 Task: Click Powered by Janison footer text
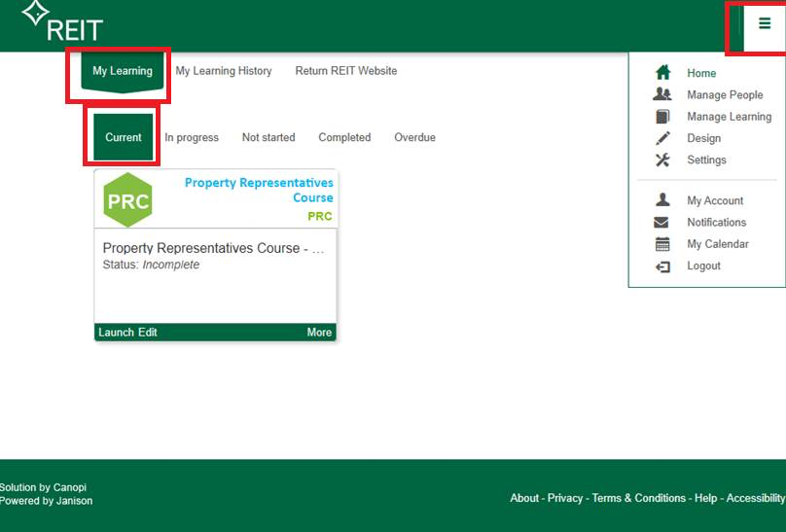click(46, 501)
